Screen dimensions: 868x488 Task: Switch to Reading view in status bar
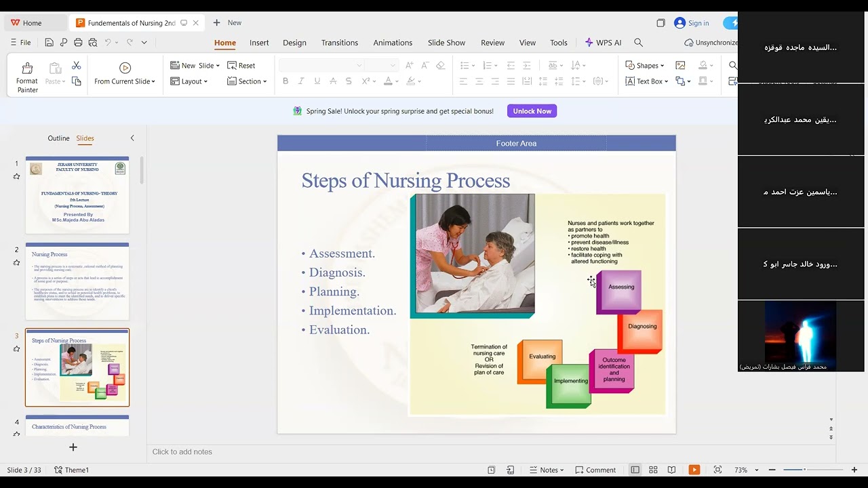[671, 470]
